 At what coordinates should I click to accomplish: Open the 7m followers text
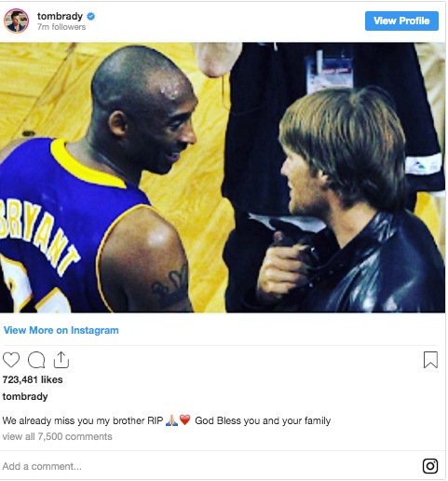coord(61,27)
